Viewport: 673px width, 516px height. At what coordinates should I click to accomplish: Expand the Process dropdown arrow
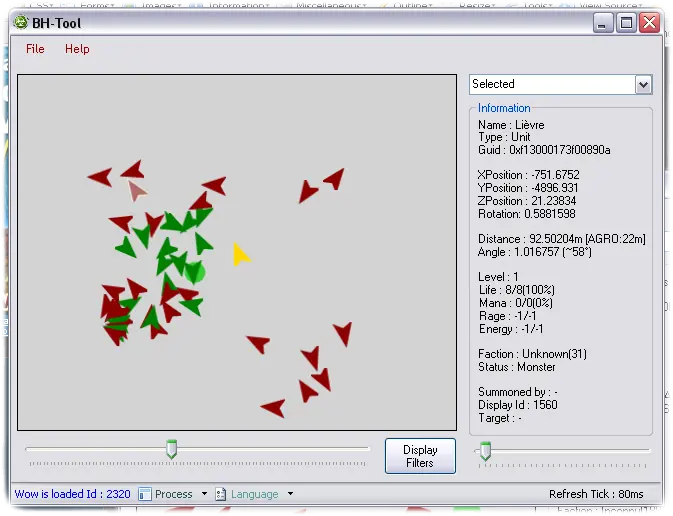pyautogui.click(x=205, y=494)
